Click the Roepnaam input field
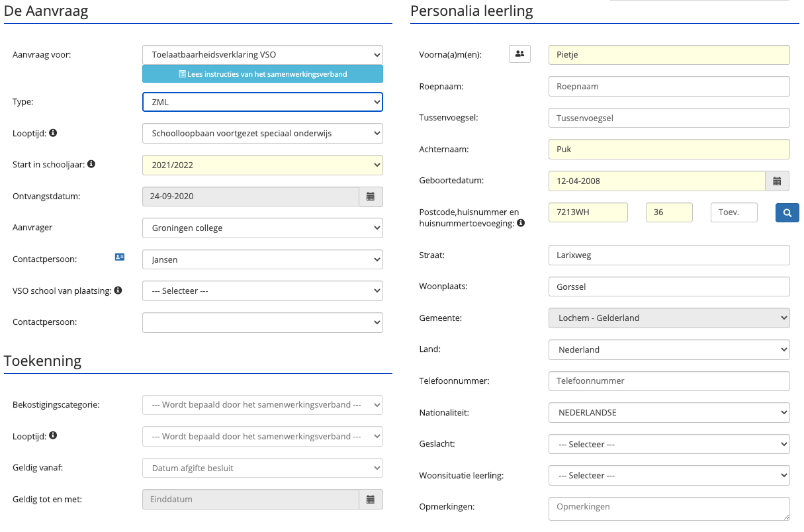The image size is (804, 532). pos(668,86)
